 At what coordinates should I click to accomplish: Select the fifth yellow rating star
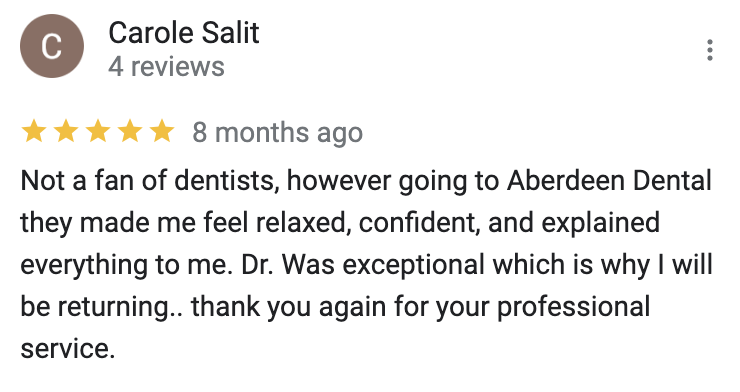point(162,131)
